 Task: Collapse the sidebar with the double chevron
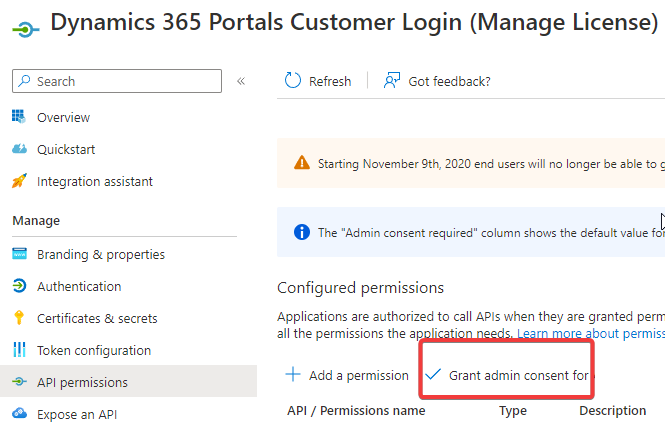click(x=241, y=81)
